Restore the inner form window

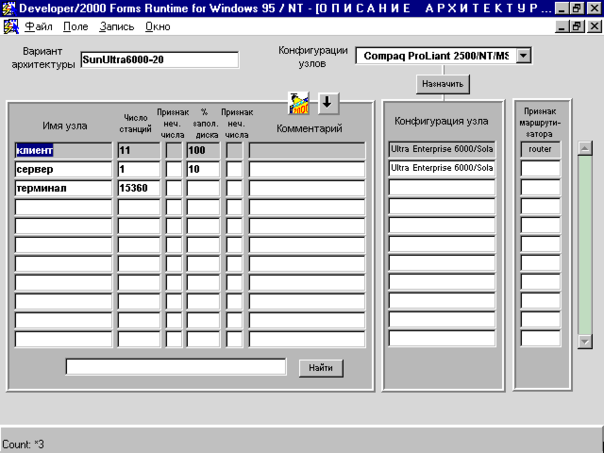click(577, 27)
